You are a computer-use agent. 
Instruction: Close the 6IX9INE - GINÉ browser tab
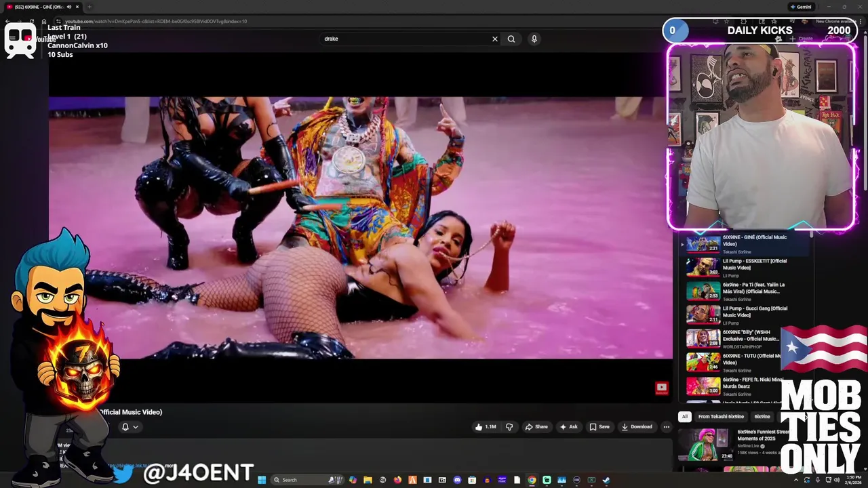pos(77,7)
